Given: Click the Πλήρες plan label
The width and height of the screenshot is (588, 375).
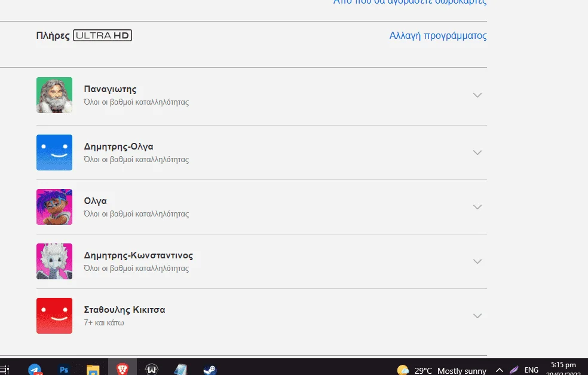Looking at the screenshot, I should coord(53,36).
